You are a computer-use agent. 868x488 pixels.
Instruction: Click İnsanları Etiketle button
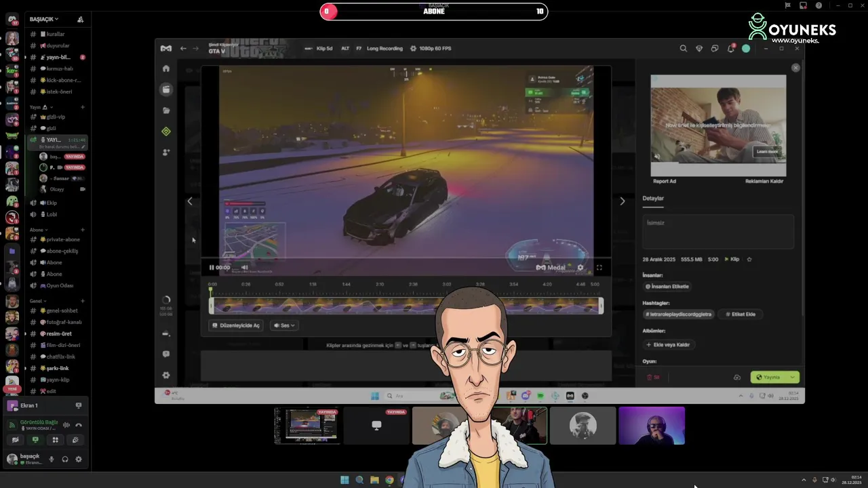(x=667, y=287)
